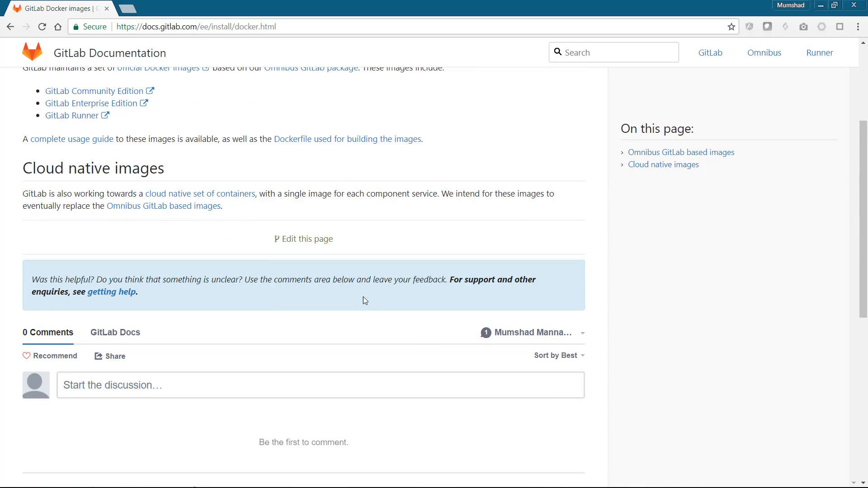The image size is (868, 488).
Task: Open the Runner nav menu item
Action: click(x=819, y=52)
